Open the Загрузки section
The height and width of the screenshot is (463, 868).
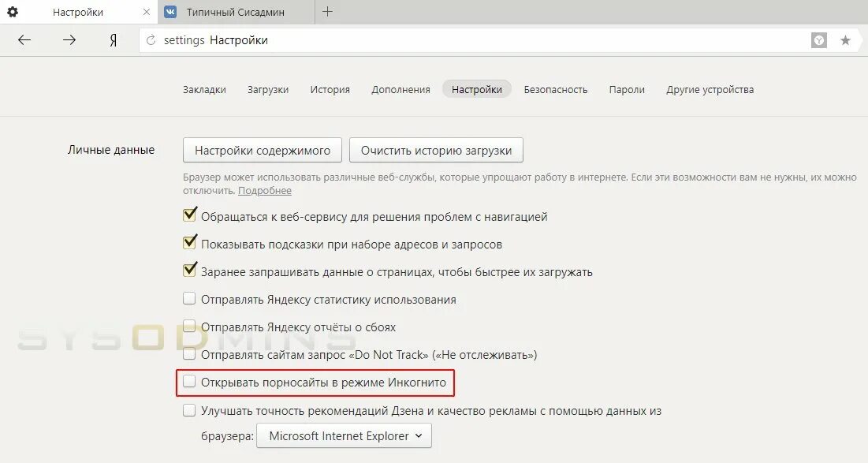tap(268, 90)
